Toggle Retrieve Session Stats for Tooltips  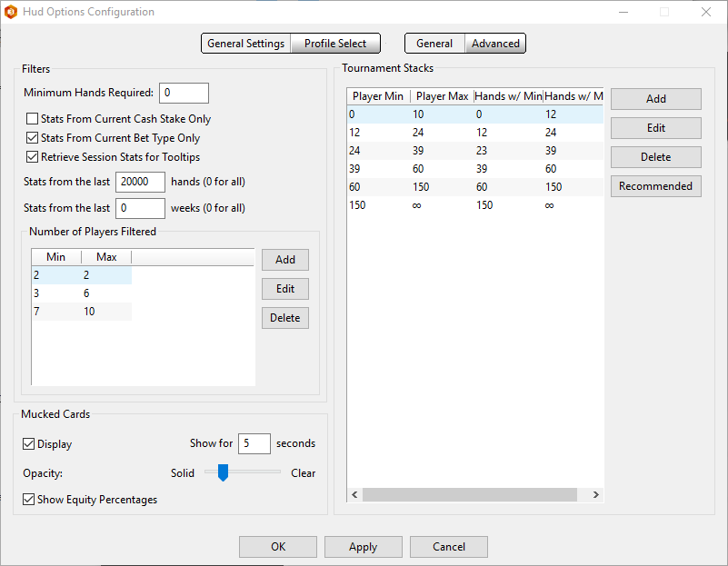(33, 157)
